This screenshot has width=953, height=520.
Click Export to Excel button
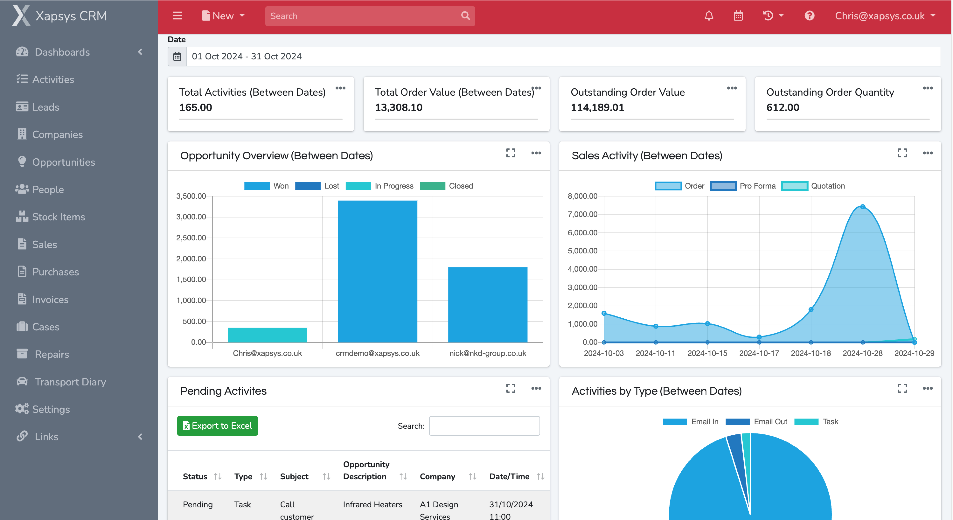(x=218, y=426)
